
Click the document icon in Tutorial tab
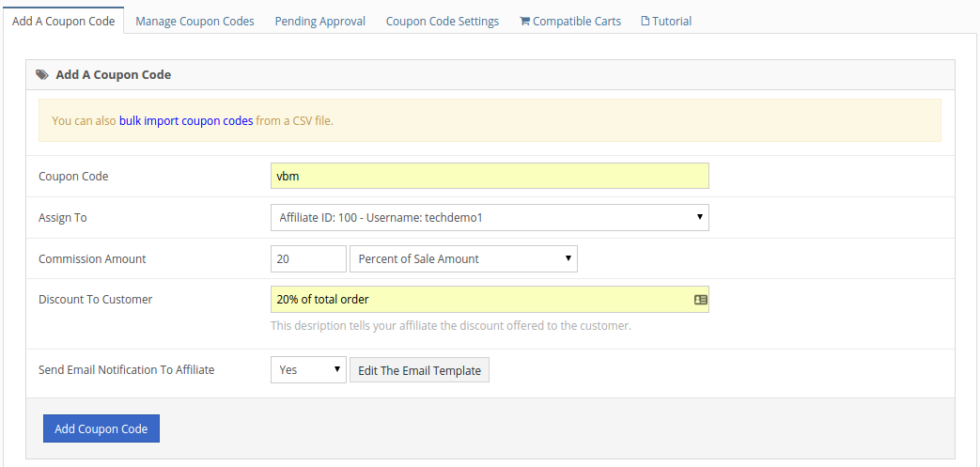click(x=645, y=21)
